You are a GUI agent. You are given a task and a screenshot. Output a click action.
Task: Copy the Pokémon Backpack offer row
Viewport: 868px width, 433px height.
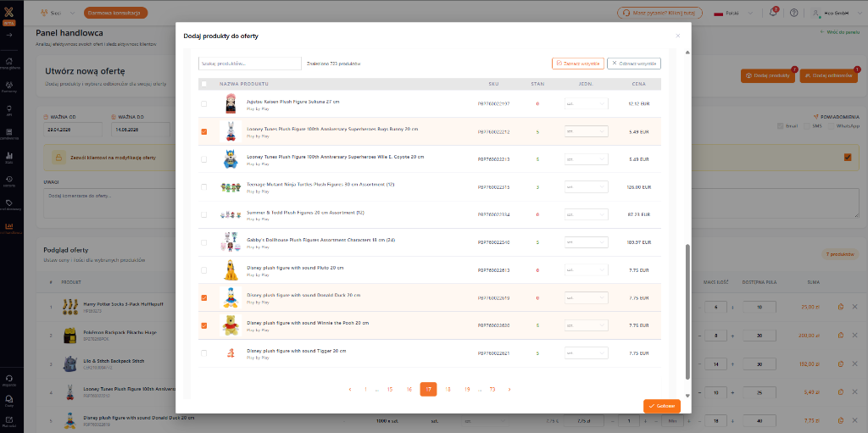tap(840, 335)
